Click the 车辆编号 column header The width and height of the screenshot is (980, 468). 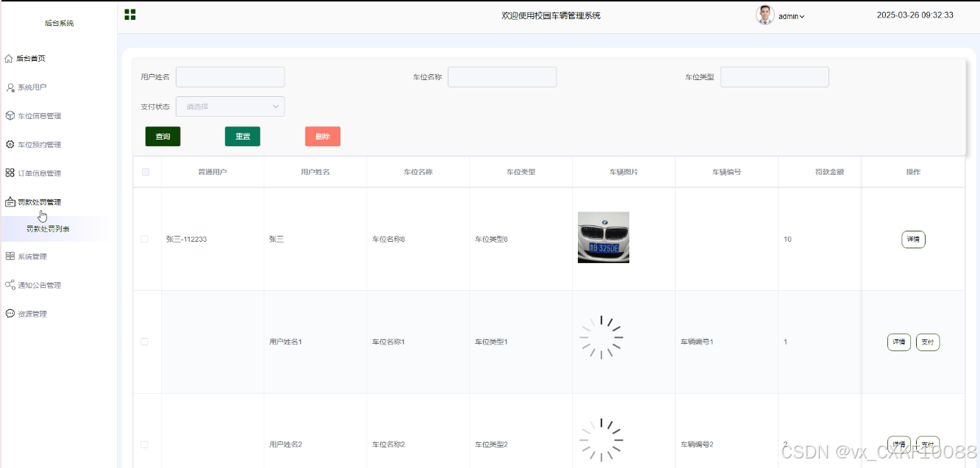726,172
